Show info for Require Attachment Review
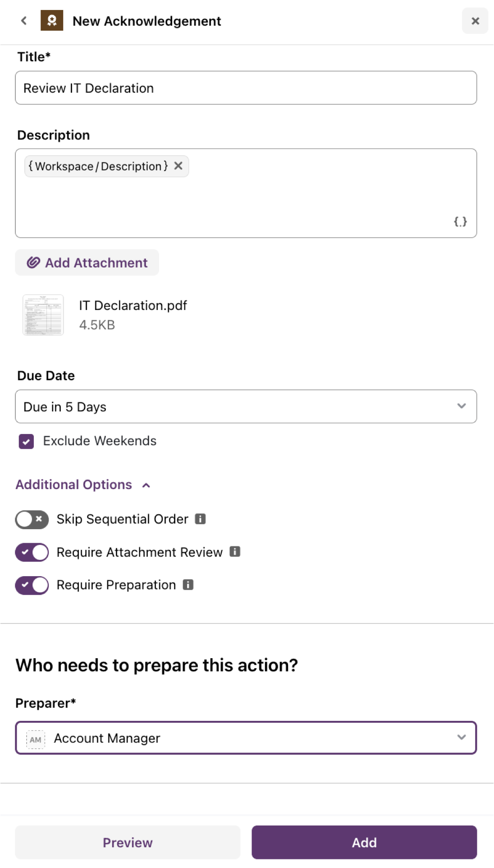Image resolution: width=494 pixels, height=868 pixels. (x=235, y=551)
